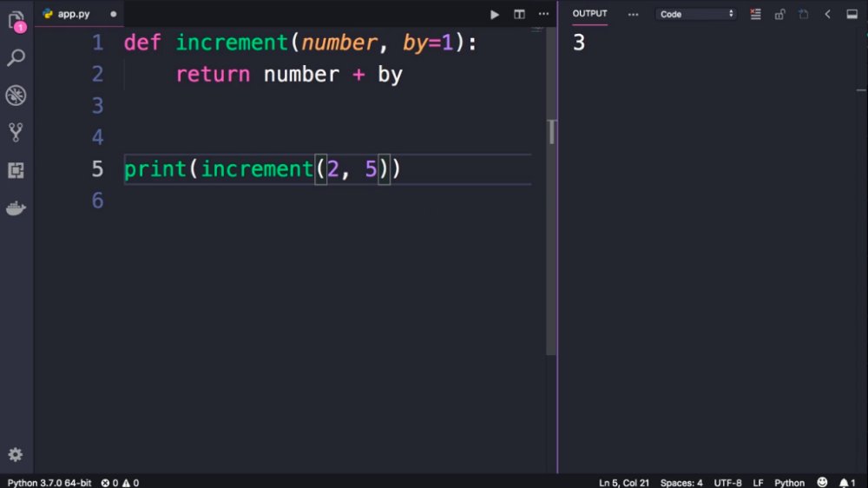868x488 pixels.
Task: Choose the Python 3.7.0 64-bit interpreter
Action: [49, 483]
